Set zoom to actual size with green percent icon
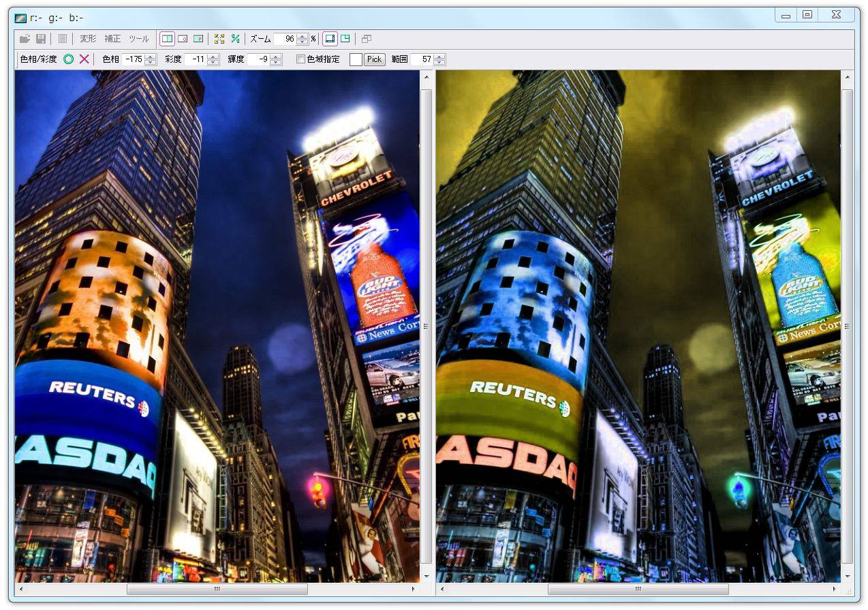 [235, 39]
